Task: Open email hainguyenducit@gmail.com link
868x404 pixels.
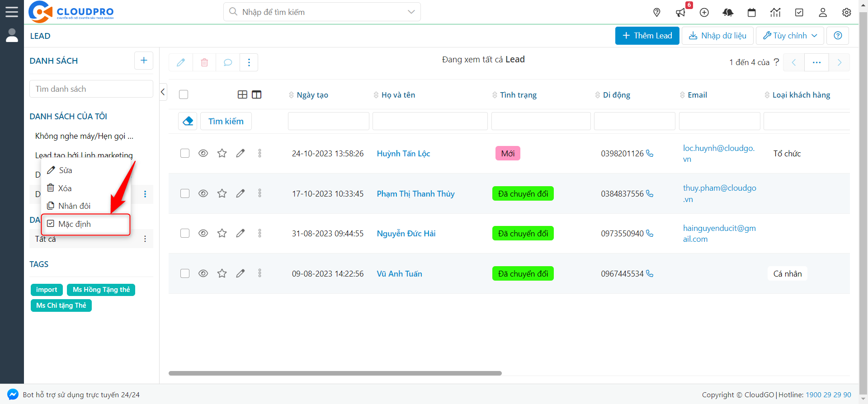Action: click(719, 234)
